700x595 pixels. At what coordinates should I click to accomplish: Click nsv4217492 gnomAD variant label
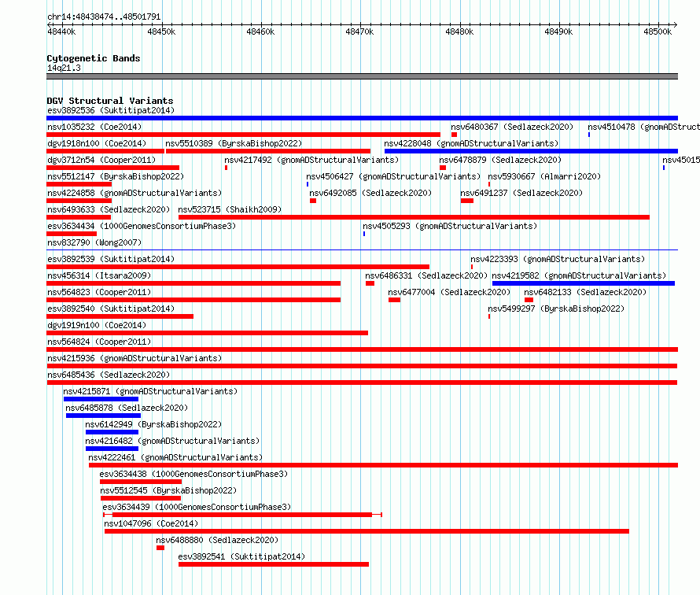tap(311, 160)
